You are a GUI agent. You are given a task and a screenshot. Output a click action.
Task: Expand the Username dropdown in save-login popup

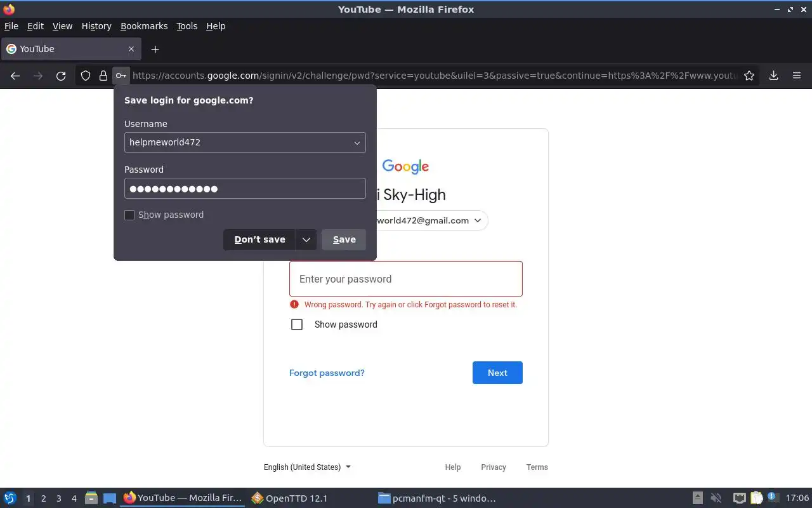click(357, 143)
